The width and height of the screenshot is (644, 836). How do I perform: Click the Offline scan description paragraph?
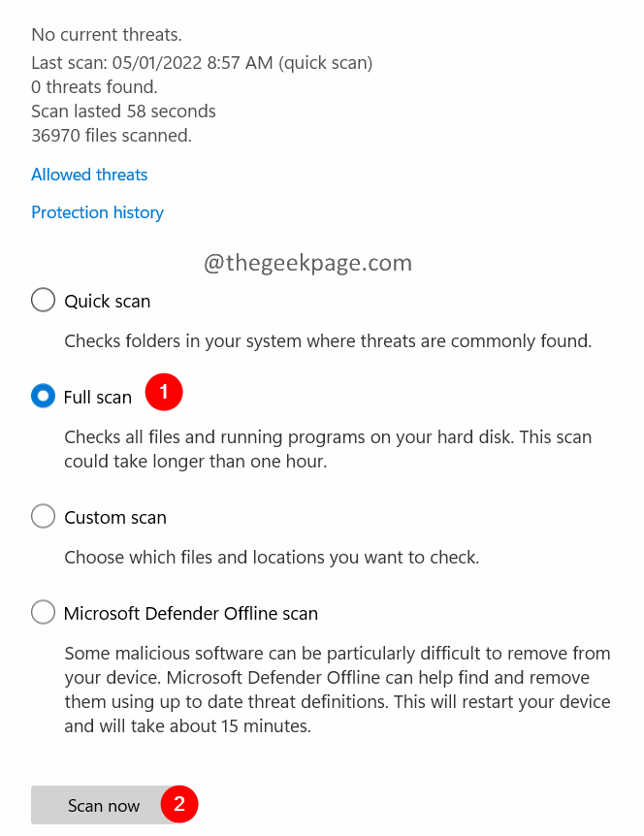[x=338, y=689]
